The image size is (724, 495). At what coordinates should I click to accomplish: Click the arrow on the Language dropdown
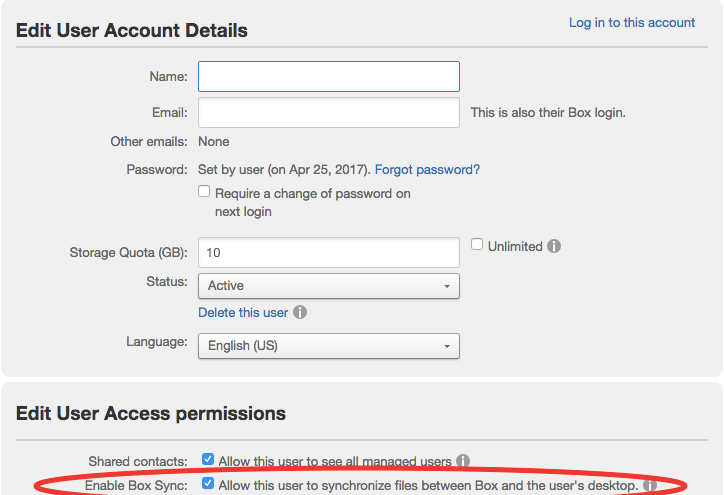tap(447, 346)
